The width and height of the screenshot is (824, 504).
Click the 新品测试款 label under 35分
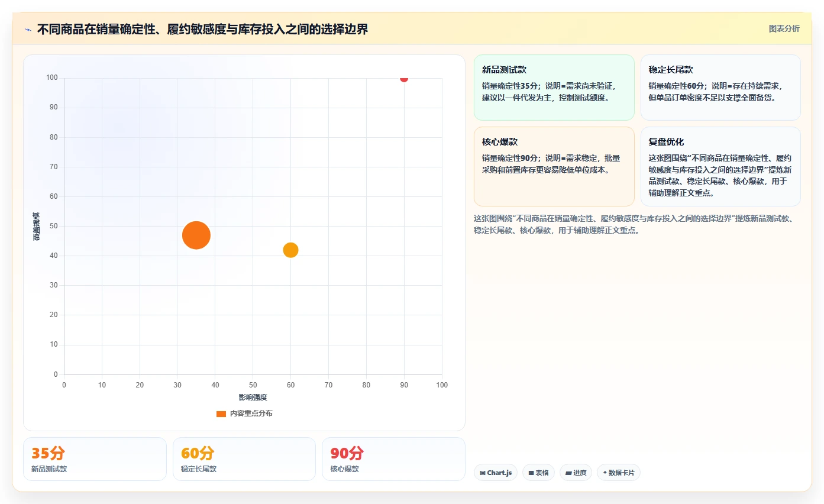pyautogui.click(x=49, y=469)
